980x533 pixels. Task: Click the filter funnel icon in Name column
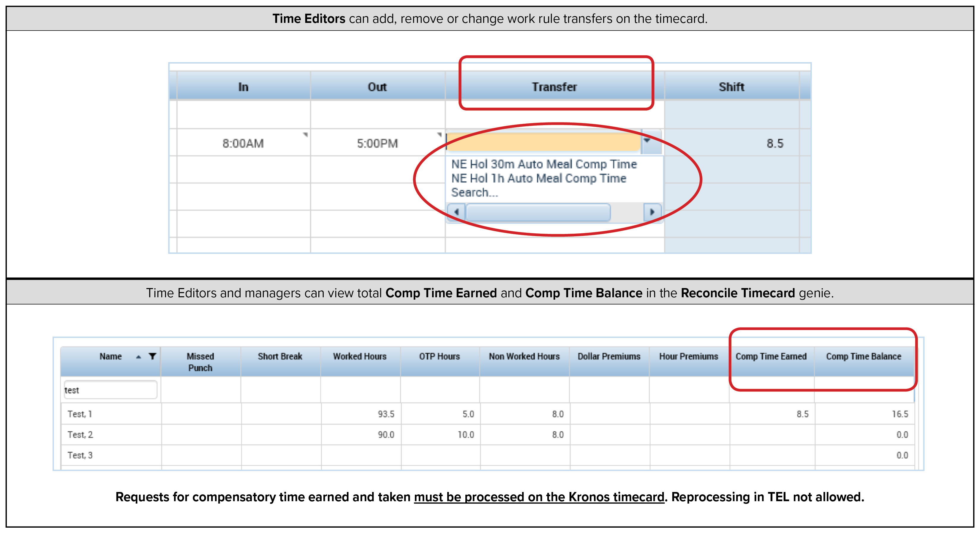click(152, 356)
